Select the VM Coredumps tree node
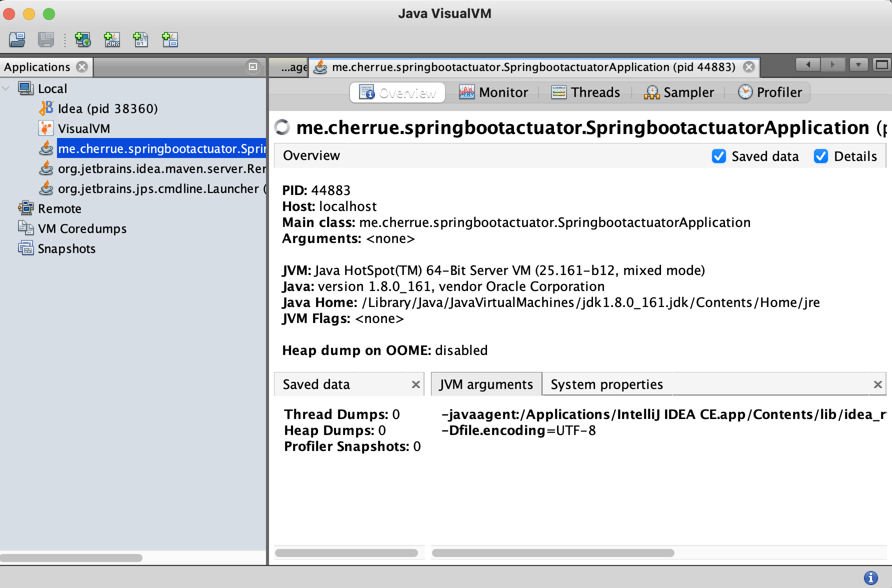This screenshot has width=892, height=588. [x=82, y=228]
